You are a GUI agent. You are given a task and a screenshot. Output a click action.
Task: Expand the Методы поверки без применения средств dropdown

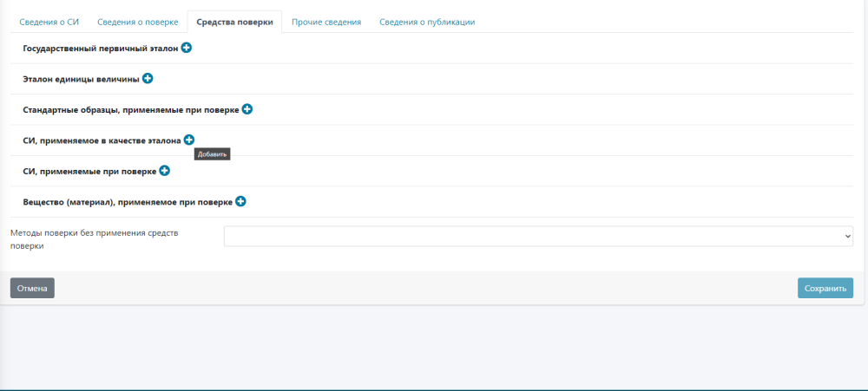[538, 237]
